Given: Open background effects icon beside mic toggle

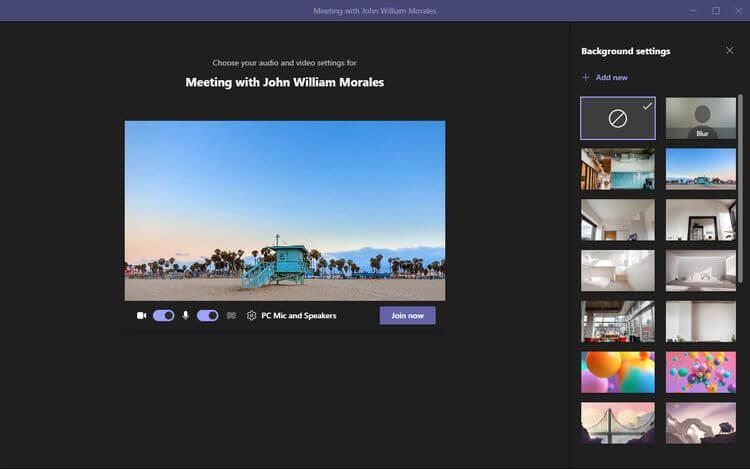Looking at the screenshot, I should tap(232, 316).
